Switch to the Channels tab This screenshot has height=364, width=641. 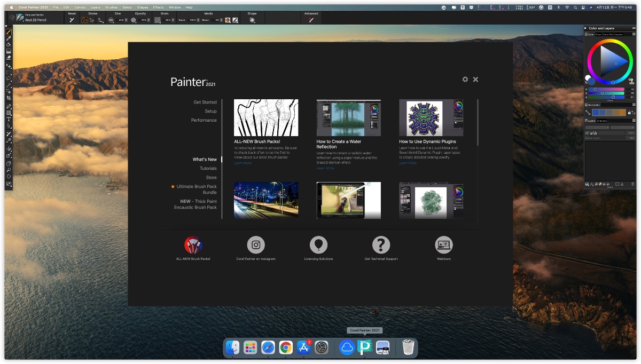click(x=601, y=121)
